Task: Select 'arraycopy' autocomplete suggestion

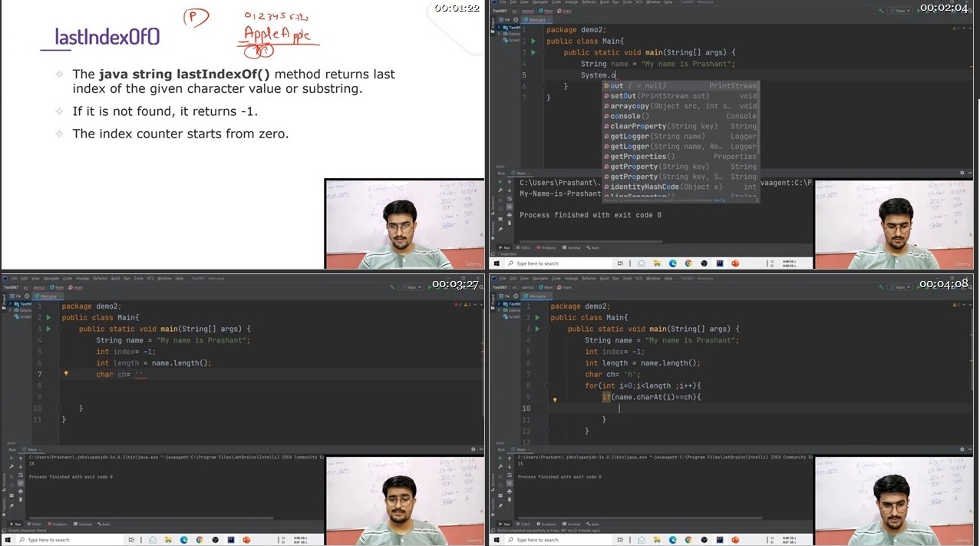Action: (x=681, y=106)
